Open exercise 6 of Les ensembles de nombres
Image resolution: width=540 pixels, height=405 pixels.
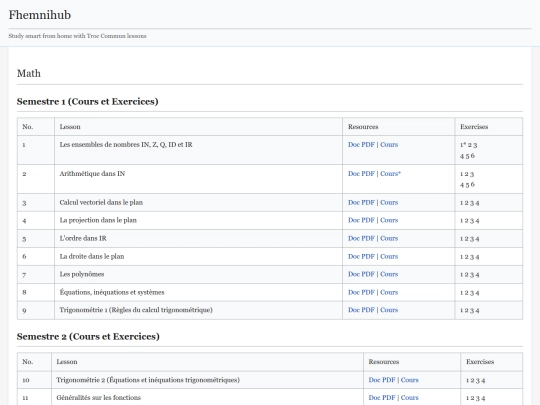coord(473,156)
